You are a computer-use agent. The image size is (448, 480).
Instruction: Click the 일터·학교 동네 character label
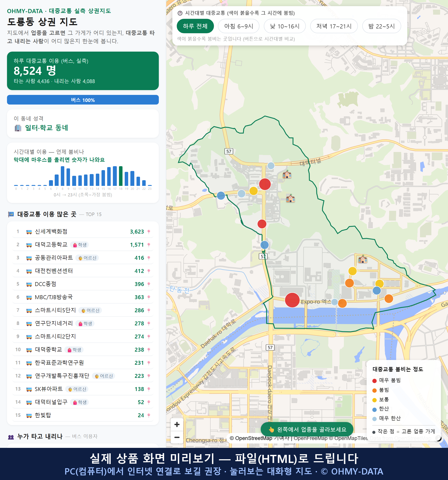coord(47,128)
